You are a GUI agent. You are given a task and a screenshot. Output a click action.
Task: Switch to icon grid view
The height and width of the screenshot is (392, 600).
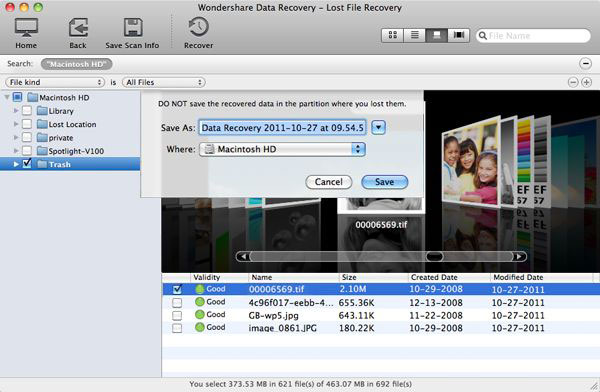click(393, 35)
